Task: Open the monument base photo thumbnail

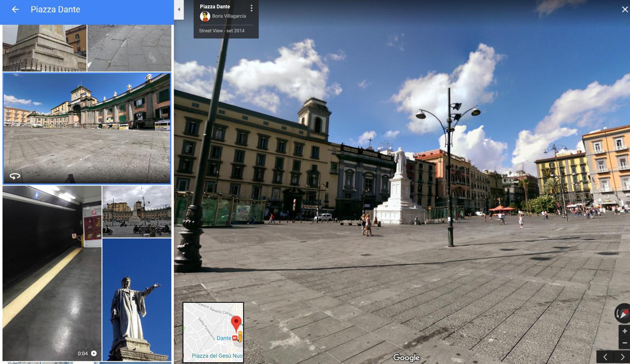Action: (x=45, y=48)
